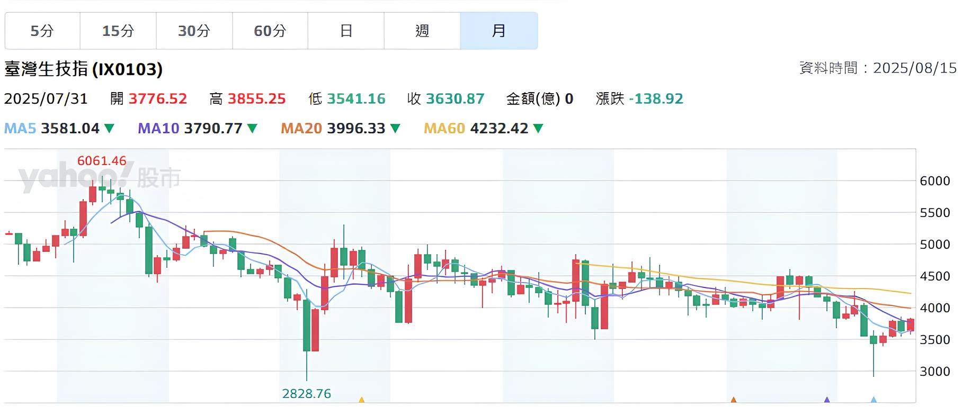Switch to the 日 daily chart tab
The width and height of the screenshot is (980, 415).
tap(346, 31)
